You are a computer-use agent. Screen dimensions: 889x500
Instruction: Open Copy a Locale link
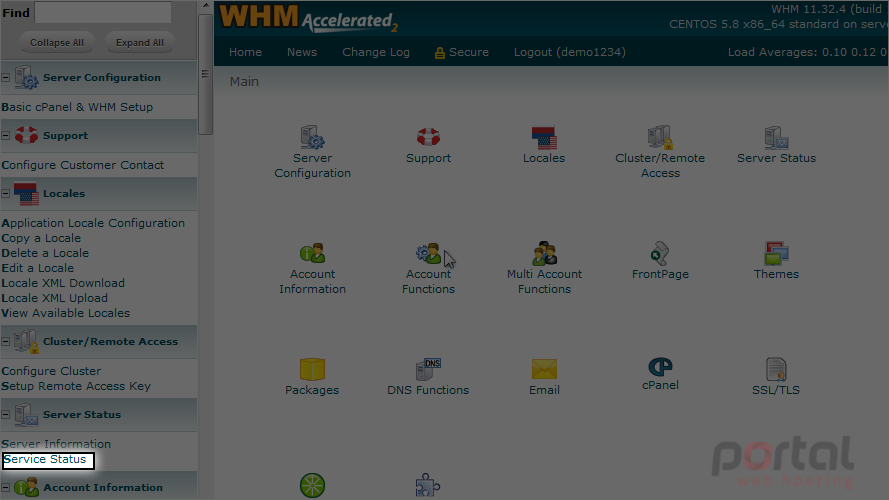pyautogui.click(x=41, y=238)
